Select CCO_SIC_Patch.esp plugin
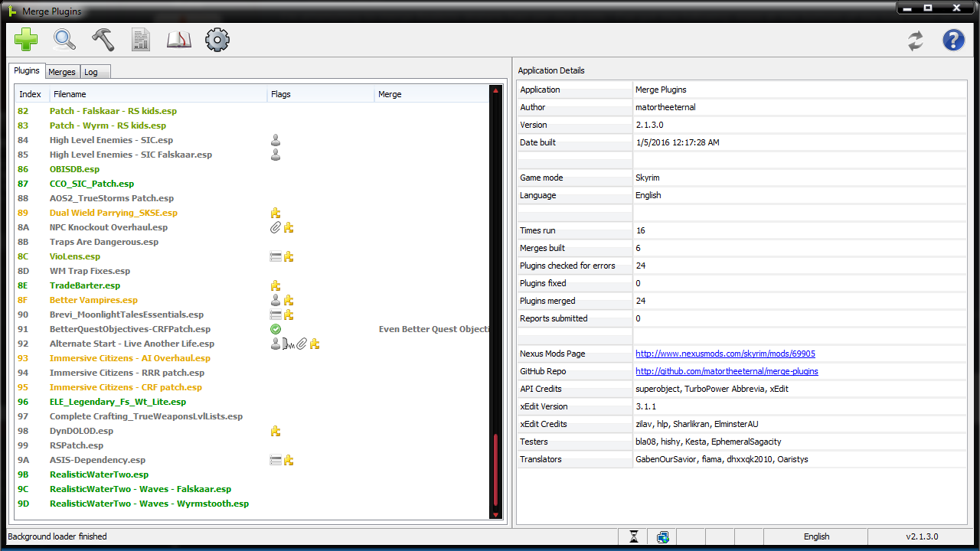Viewport: 980px width, 551px height. click(x=253, y=184)
